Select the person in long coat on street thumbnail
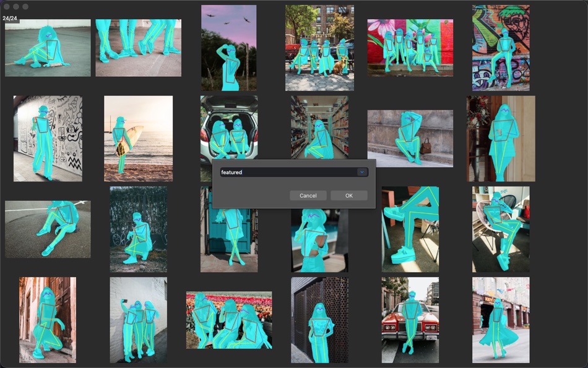588x368 pixels. 501,320
